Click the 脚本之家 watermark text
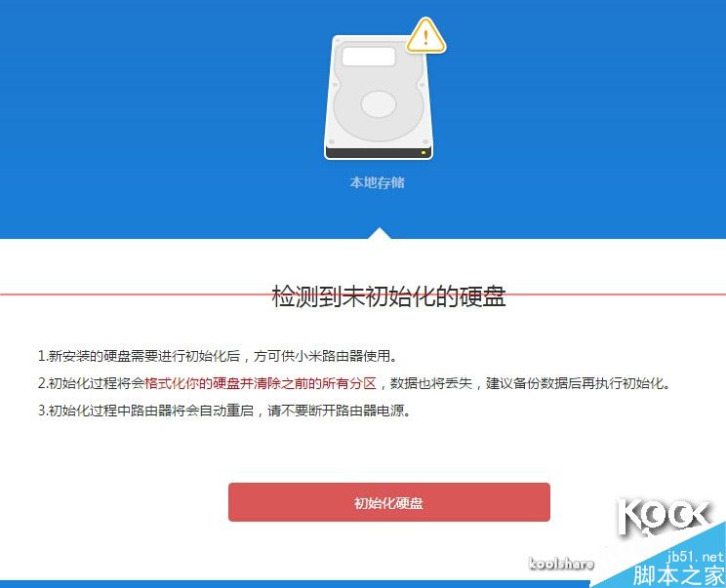This screenshot has height=588, width=726. (x=678, y=575)
